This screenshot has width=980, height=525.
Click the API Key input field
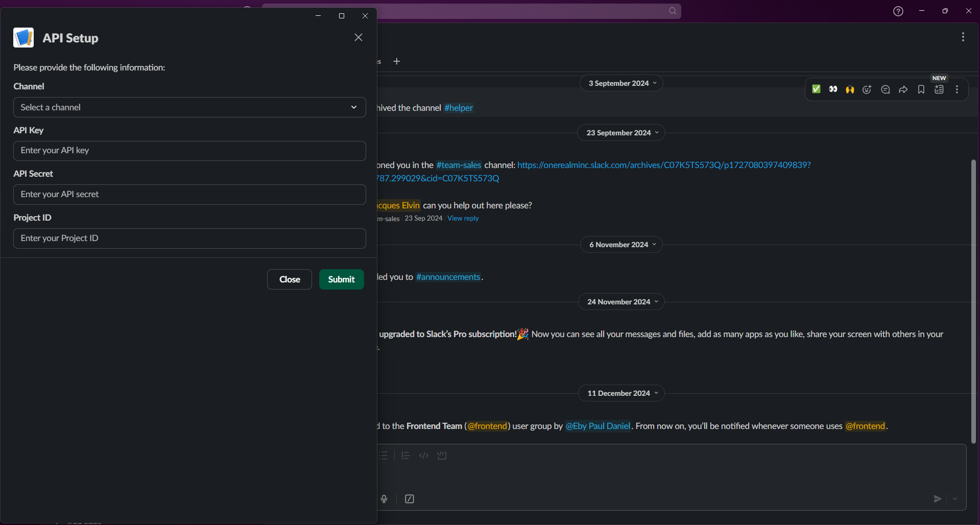[x=189, y=151]
